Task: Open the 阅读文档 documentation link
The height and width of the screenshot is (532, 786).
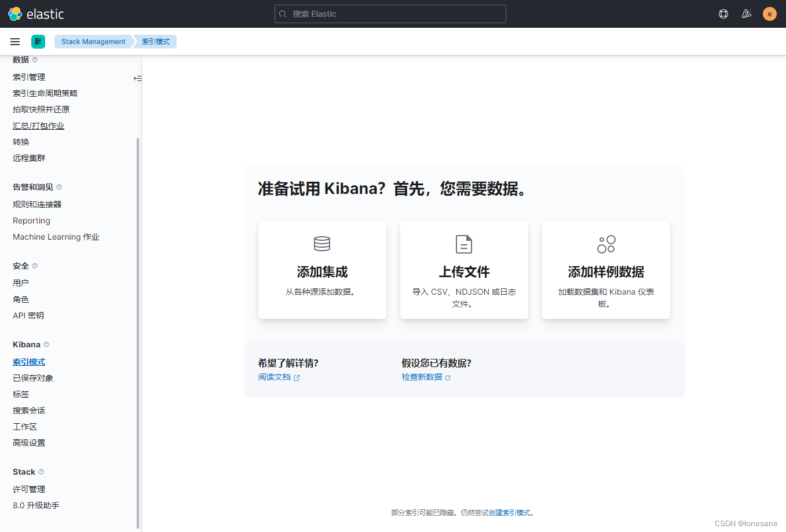Action: pyautogui.click(x=275, y=377)
